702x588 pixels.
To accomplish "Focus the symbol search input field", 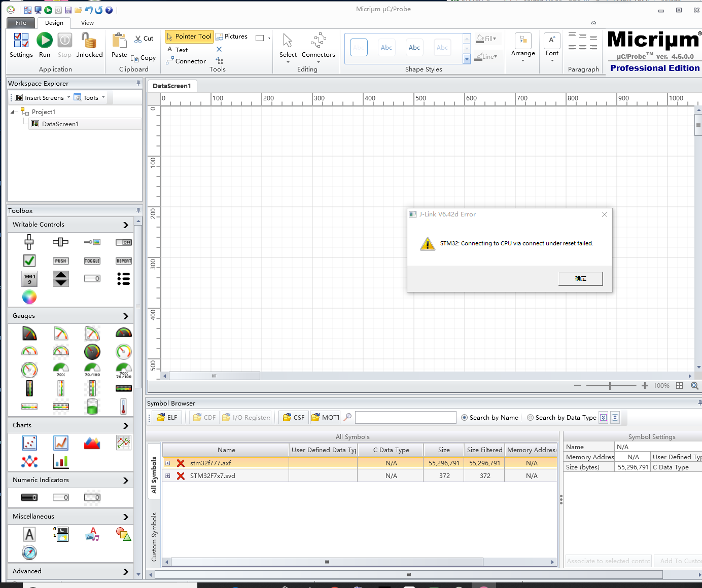I will click(406, 417).
